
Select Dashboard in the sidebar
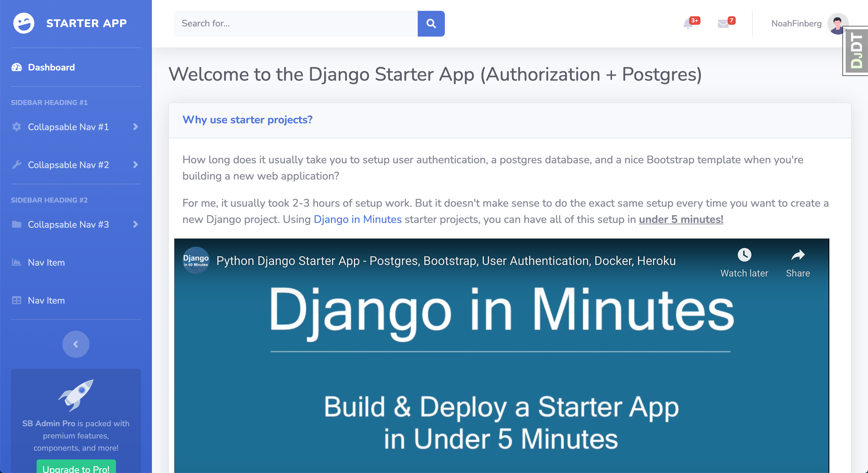(x=51, y=67)
